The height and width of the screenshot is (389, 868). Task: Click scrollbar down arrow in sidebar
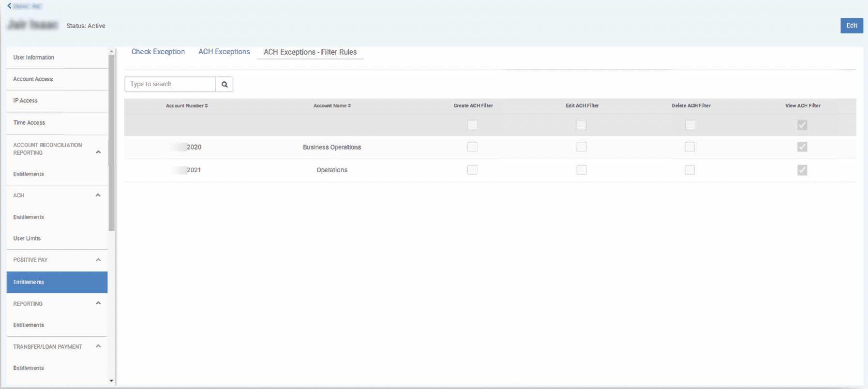click(112, 381)
